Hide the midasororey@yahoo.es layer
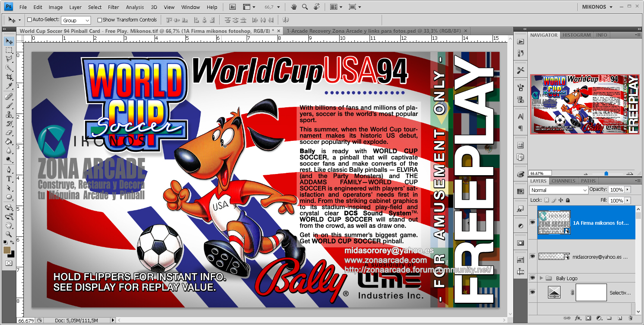Viewport: 644px width, 325px height. (532, 256)
